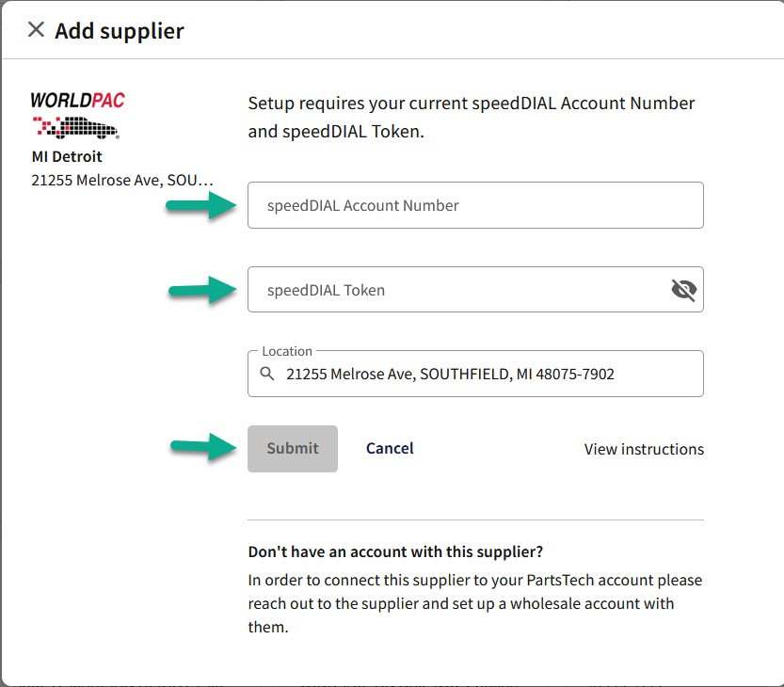Click the green arrow pointing to speedDIAL Token
Image resolution: width=784 pixels, height=687 pixels.
[x=201, y=291]
